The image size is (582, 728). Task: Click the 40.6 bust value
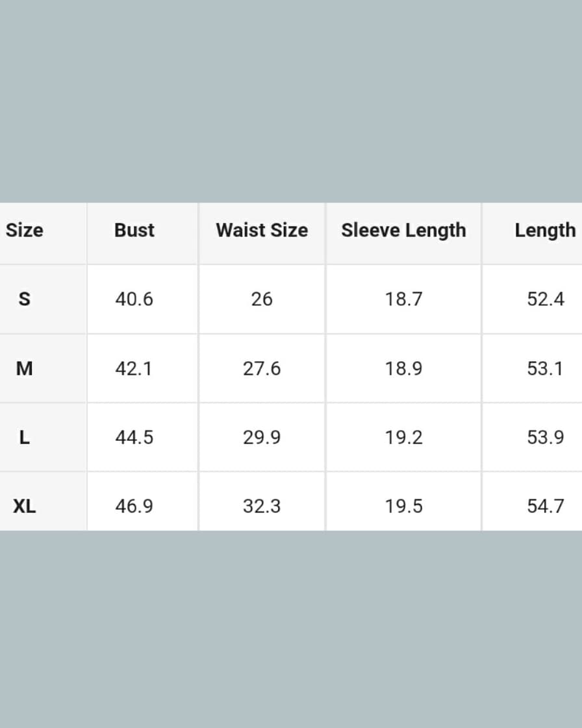[x=134, y=299]
